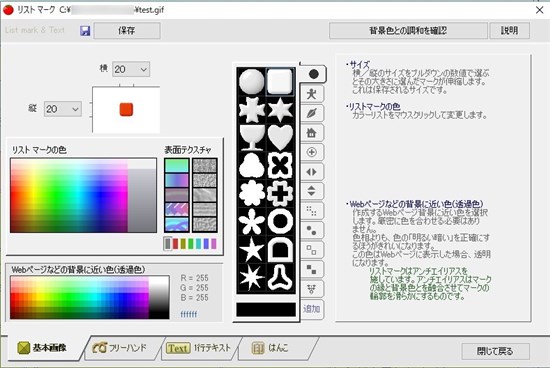Image resolution: width=550 pixels, height=368 pixels.
Task: Select the diagonal striped purple texture
Action: [177, 210]
